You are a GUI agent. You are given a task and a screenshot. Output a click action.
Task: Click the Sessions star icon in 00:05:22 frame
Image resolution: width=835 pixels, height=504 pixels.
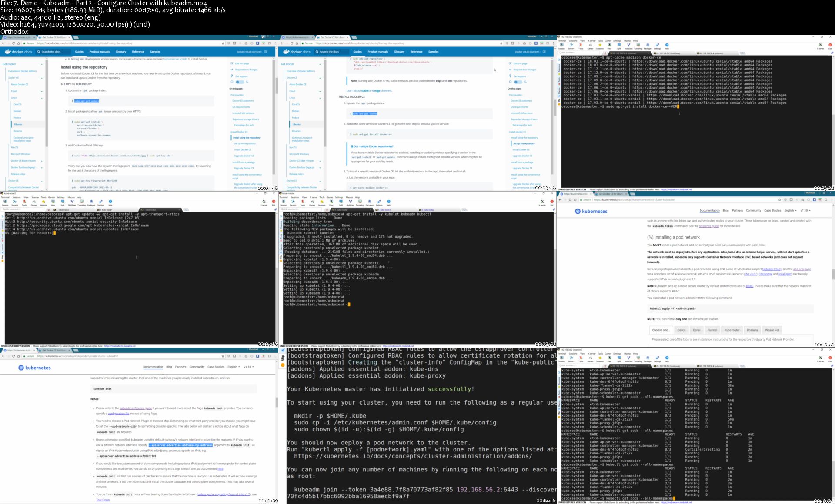tap(600, 46)
